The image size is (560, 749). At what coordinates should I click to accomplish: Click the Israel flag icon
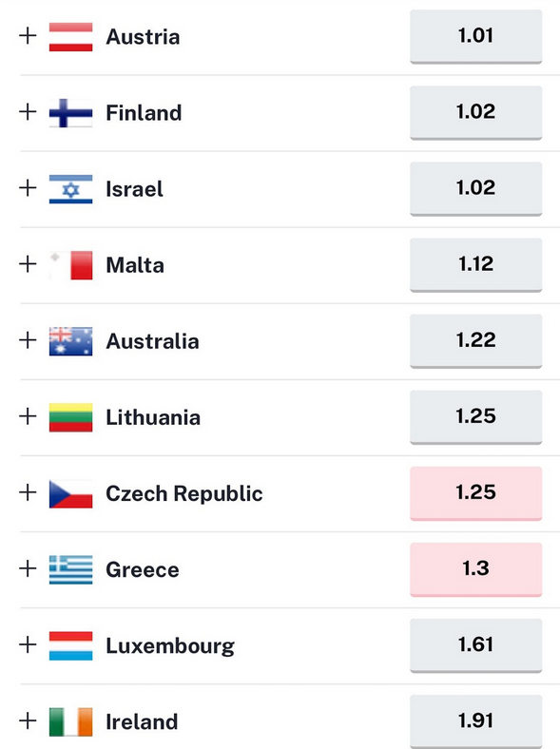click(70, 189)
